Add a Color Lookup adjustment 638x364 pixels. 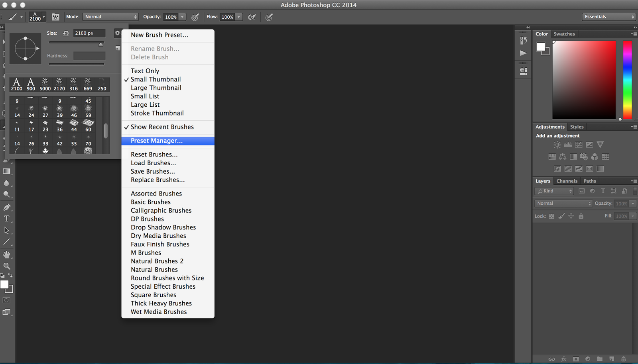[x=605, y=157]
